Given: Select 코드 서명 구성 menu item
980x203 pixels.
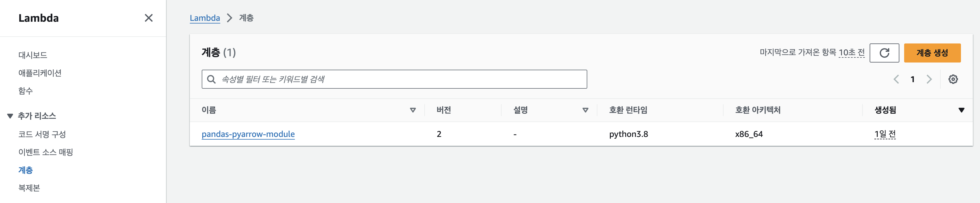Looking at the screenshot, I should pos(42,134).
